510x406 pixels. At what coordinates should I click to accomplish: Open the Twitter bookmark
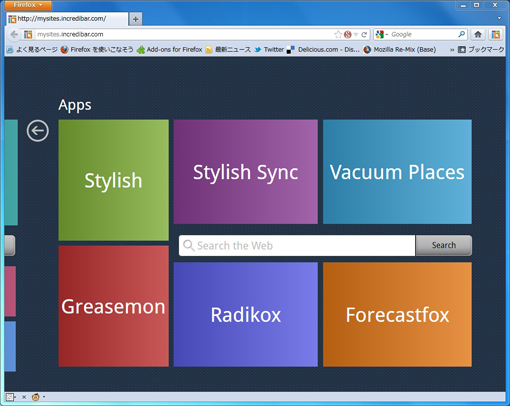(269, 50)
